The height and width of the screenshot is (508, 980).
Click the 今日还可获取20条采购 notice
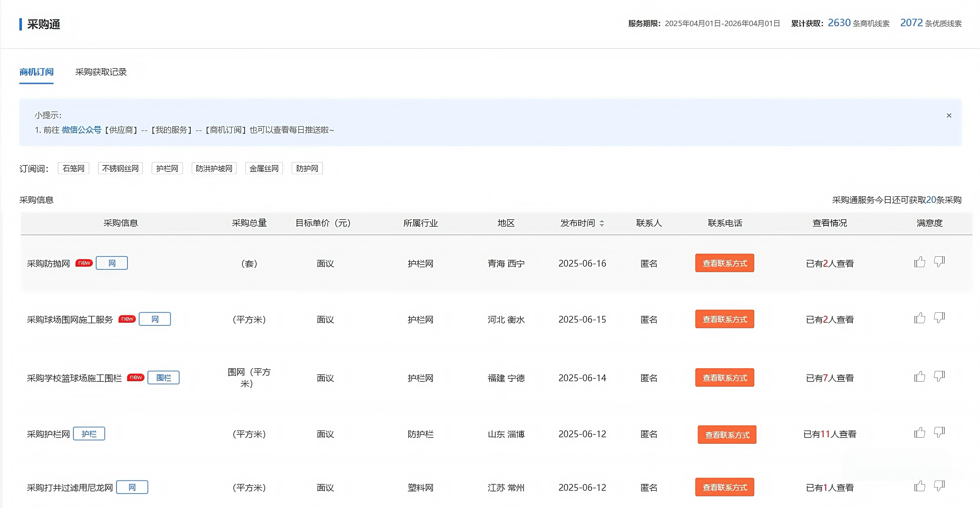pos(897,200)
